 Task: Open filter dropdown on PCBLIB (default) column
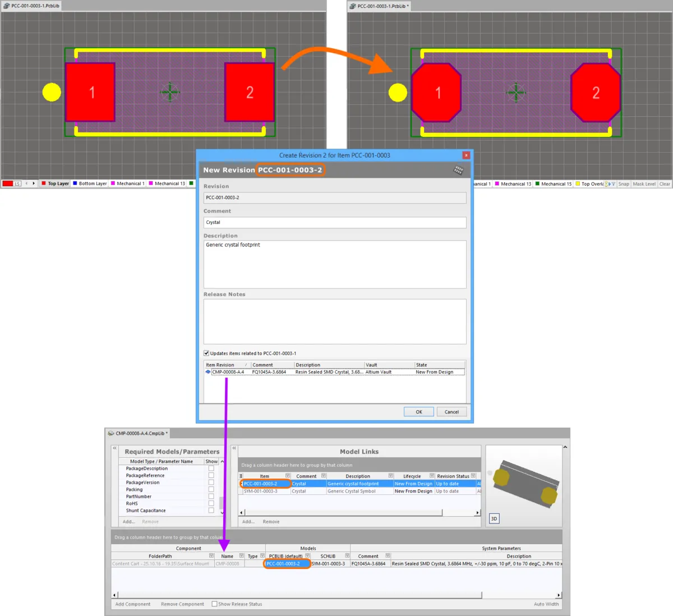coord(307,556)
